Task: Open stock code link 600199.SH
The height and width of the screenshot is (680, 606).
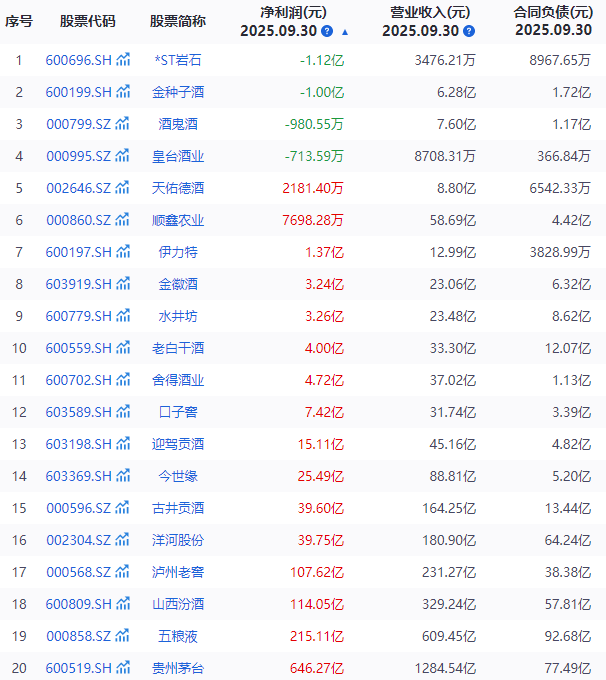Action: click(79, 92)
